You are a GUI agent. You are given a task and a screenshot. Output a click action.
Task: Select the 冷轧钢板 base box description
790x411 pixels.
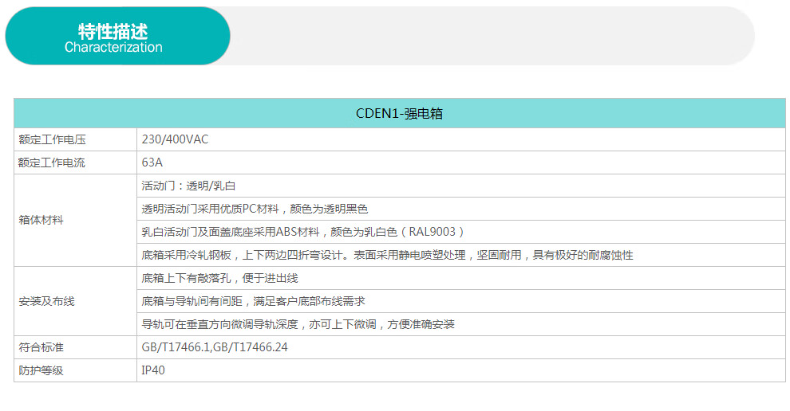pyautogui.click(x=387, y=255)
